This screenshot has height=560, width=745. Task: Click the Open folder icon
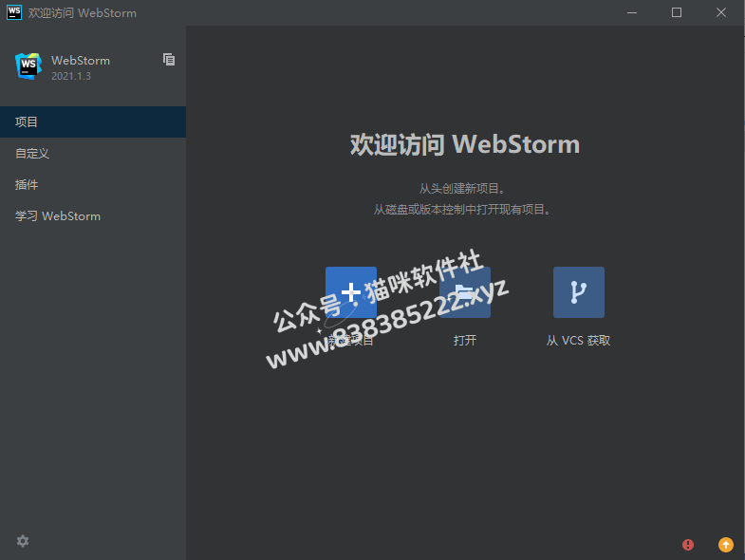(465, 292)
